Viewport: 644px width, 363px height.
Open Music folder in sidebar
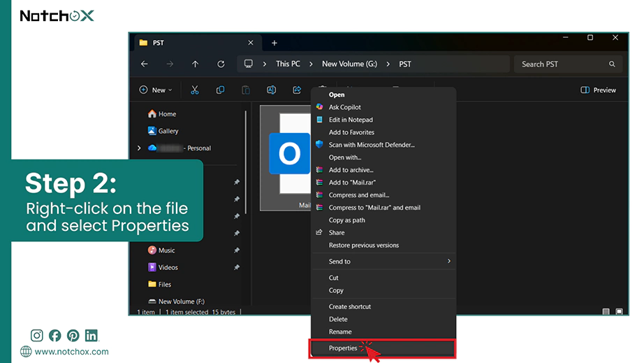[161, 250]
